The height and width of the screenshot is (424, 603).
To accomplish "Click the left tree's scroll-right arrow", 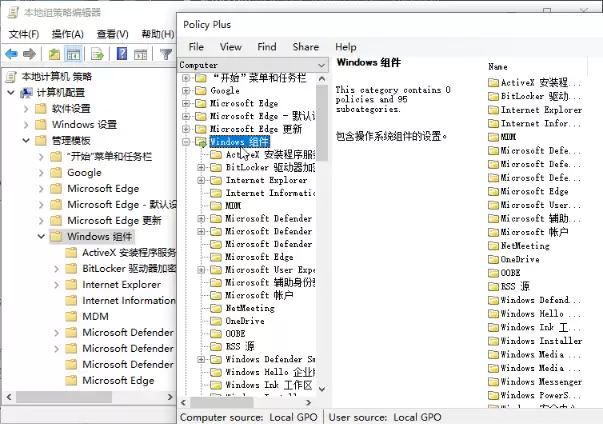I will (170, 397).
